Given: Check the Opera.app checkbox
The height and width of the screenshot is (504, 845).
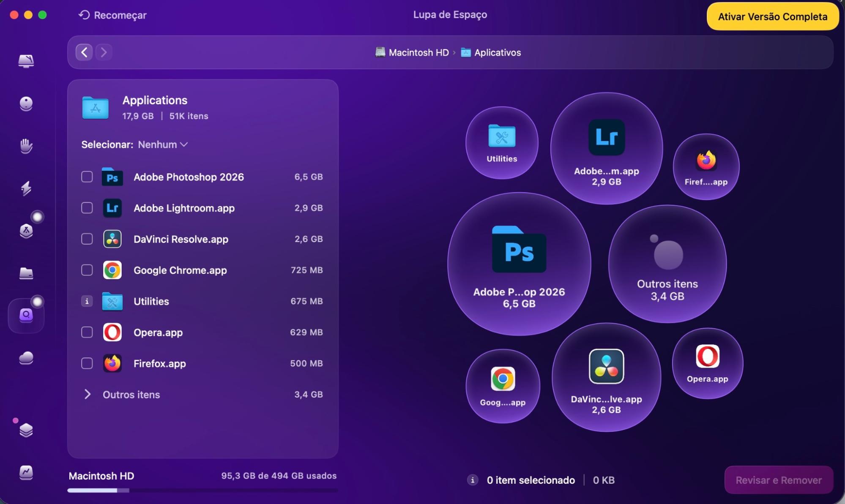Looking at the screenshot, I should 87,332.
